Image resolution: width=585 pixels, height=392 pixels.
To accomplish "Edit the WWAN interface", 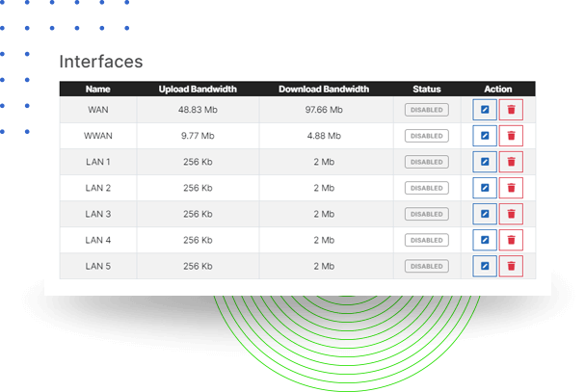I will click(484, 136).
